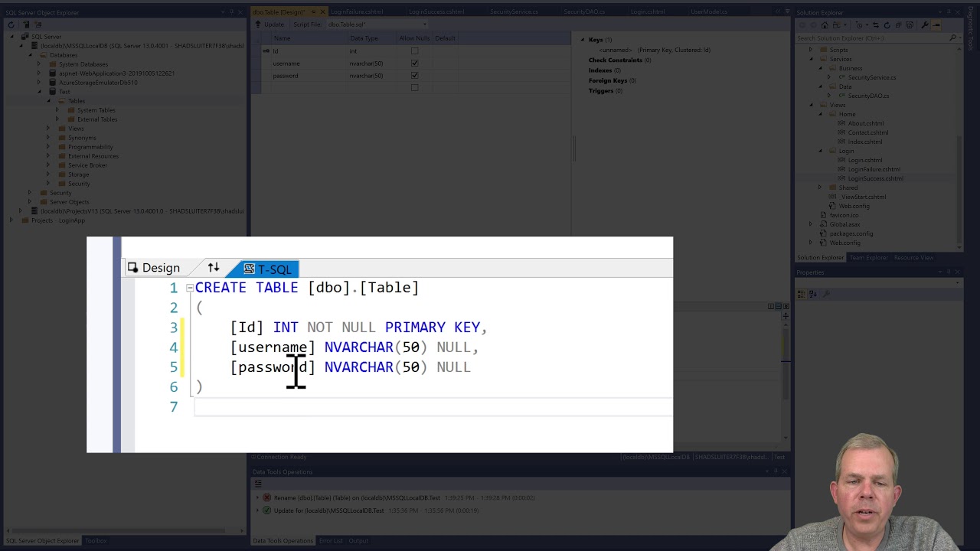Open the Error List tab
980x551 pixels.
click(331, 541)
